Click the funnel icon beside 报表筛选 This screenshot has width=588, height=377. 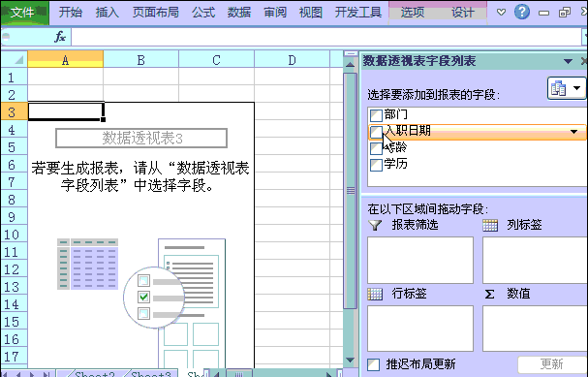coord(375,225)
